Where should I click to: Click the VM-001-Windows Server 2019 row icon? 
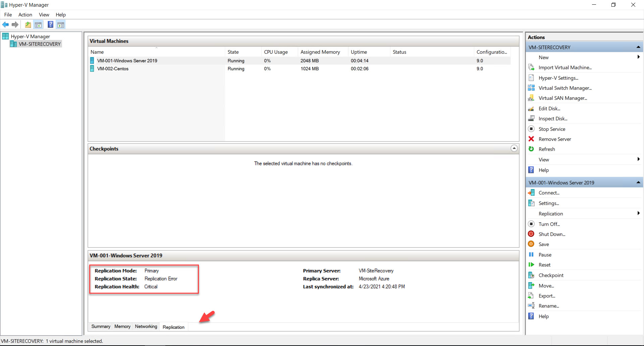click(92, 61)
